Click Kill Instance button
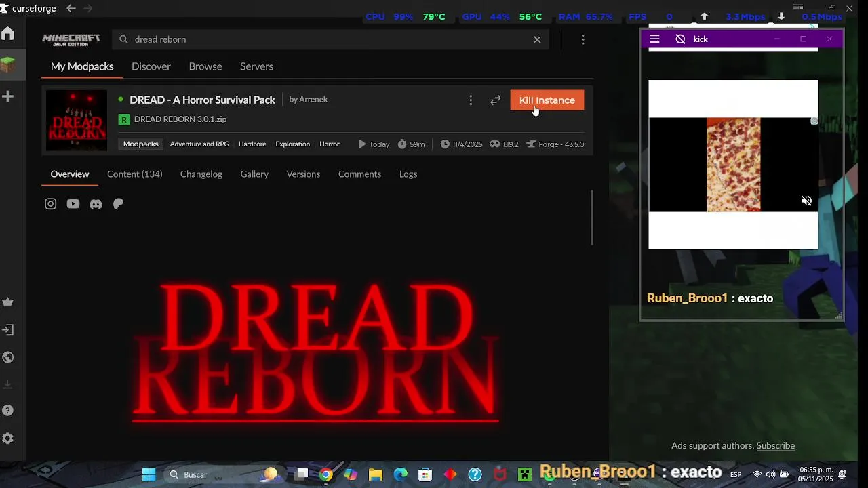 pyautogui.click(x=547, y=100)
